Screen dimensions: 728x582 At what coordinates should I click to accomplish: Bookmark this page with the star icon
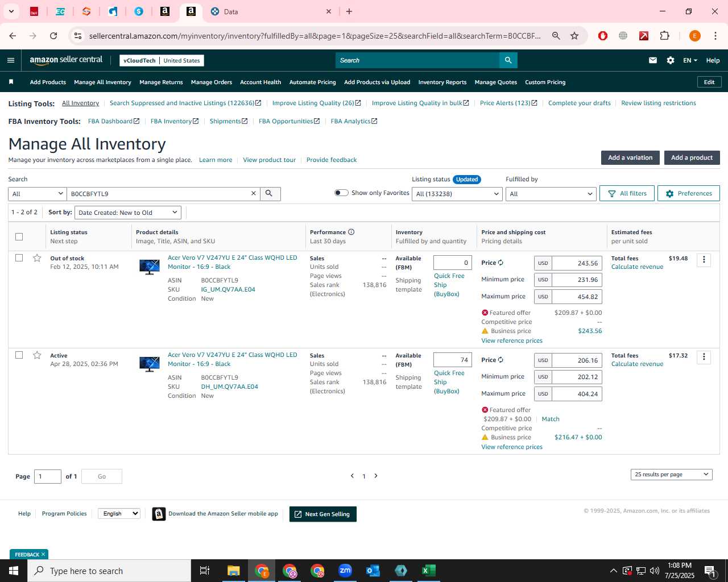[x=574, y=36]
